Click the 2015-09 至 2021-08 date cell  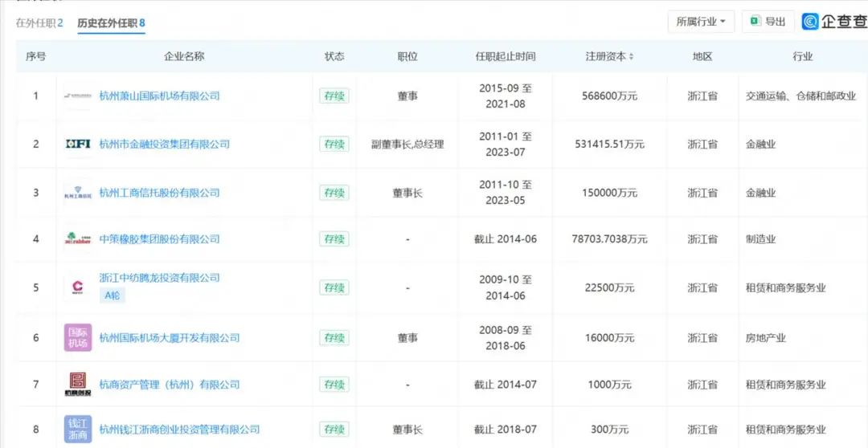tap(506, 96)
